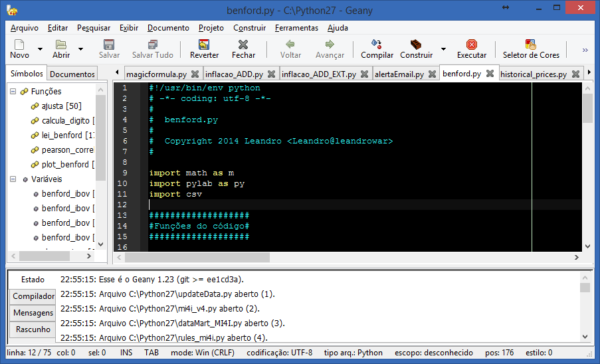Viewport: 600px width, 364px height.
Task: Click line 9 import math code
Action: 192,173
